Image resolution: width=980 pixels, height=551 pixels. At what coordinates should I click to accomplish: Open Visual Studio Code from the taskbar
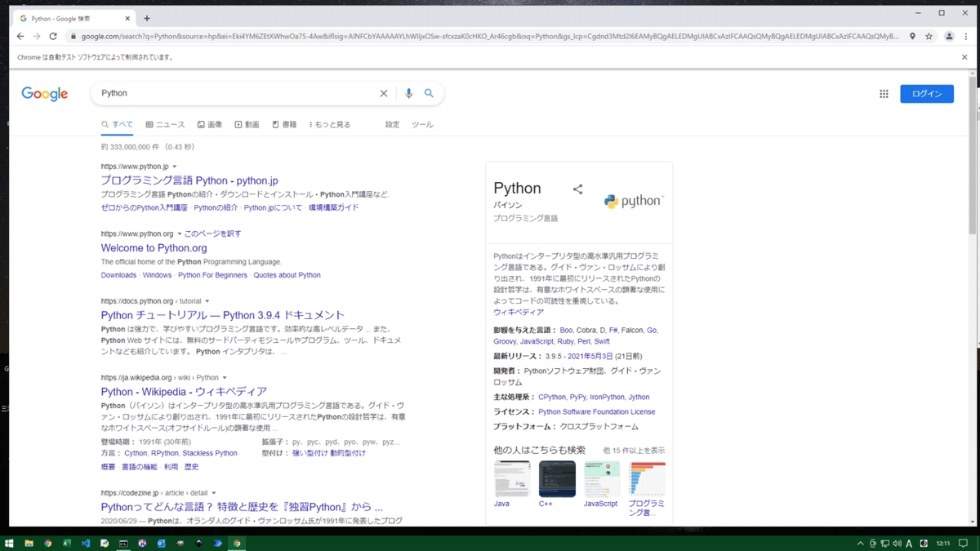pos(86,543)
